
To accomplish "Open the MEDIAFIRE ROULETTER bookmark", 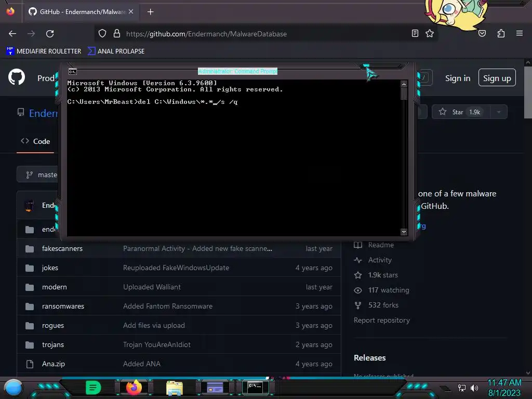I will pos(44,51).
